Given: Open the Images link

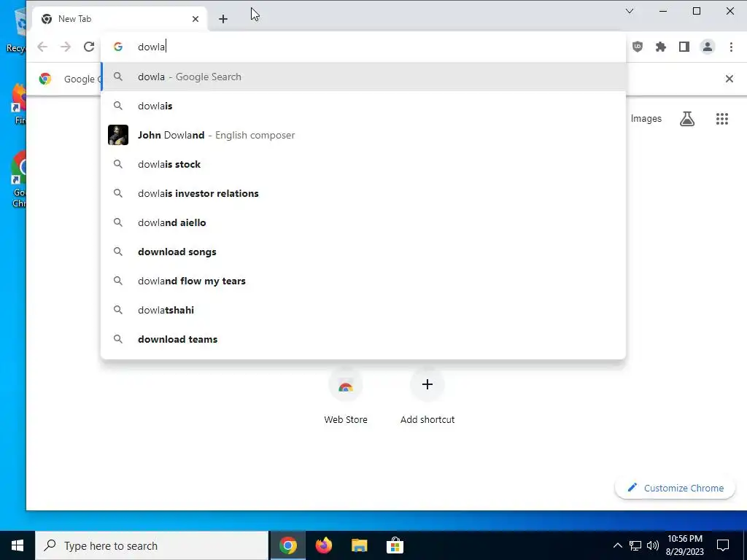Looking at the screenshot, I should tap(646, 119).
